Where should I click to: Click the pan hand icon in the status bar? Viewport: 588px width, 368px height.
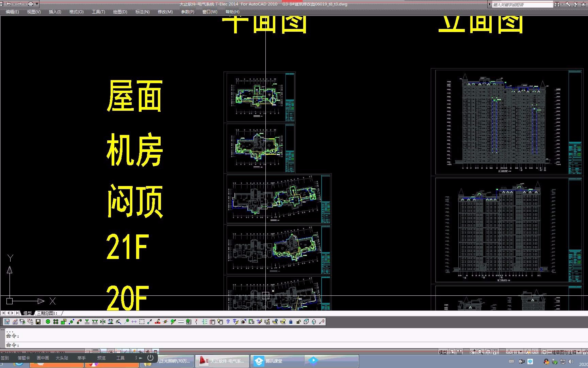[473, 352]
